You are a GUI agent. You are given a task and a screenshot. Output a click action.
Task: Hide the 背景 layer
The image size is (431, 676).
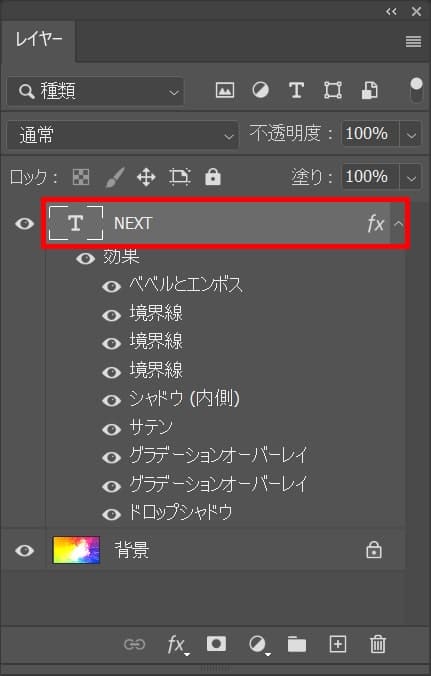click(x=25, y=551)
